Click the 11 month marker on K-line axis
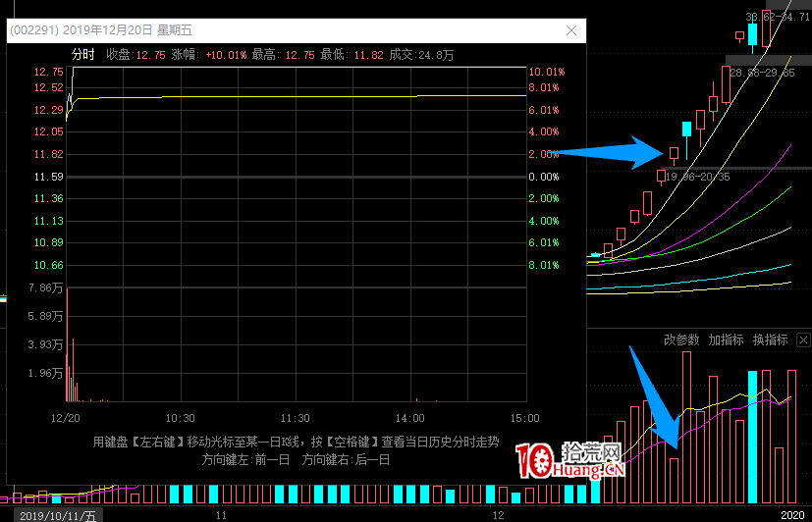 [221, 515]
